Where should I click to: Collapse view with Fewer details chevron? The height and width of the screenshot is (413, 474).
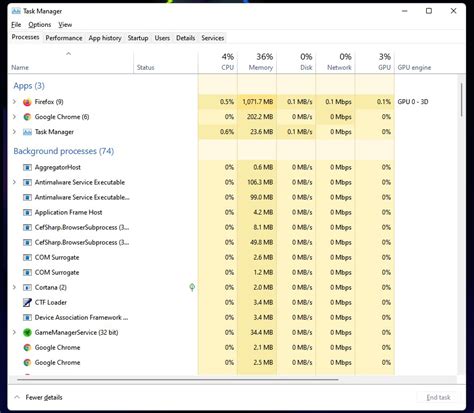click(x=17, y=397)
